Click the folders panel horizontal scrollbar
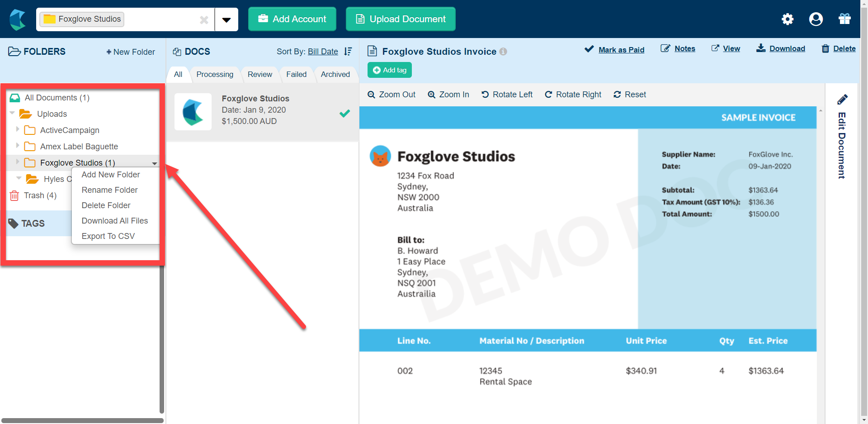 click(82, 420)
